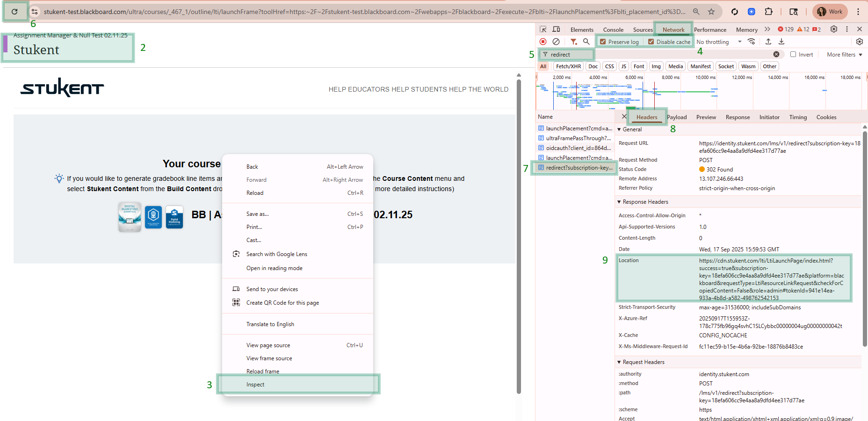Open the Extensions puzzle-piece menu
868x421 pixels.
pyautogui.click(x=768, y=12)
